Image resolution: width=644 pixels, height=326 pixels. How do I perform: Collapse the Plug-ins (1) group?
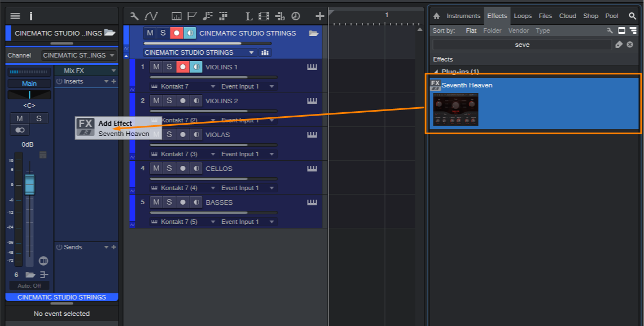tap(436, 72)
